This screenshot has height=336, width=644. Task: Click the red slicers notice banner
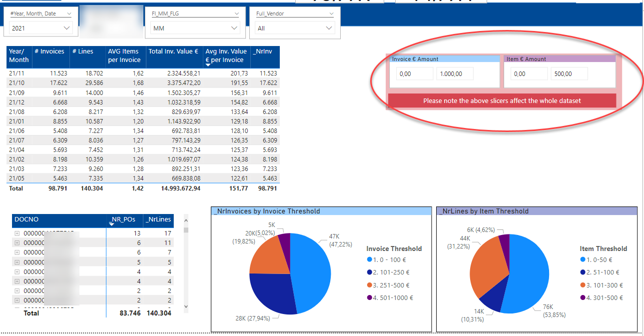pos(502,100)
